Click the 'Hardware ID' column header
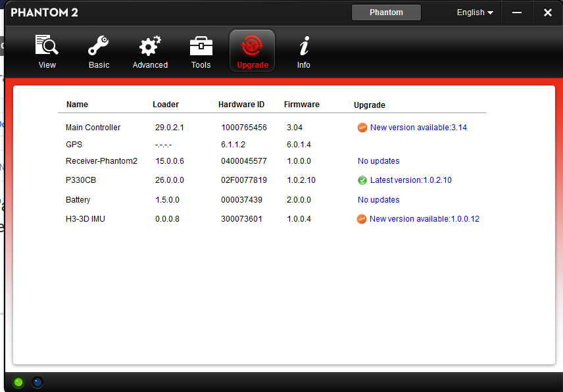The image size is (563, 392). point(241,105)
